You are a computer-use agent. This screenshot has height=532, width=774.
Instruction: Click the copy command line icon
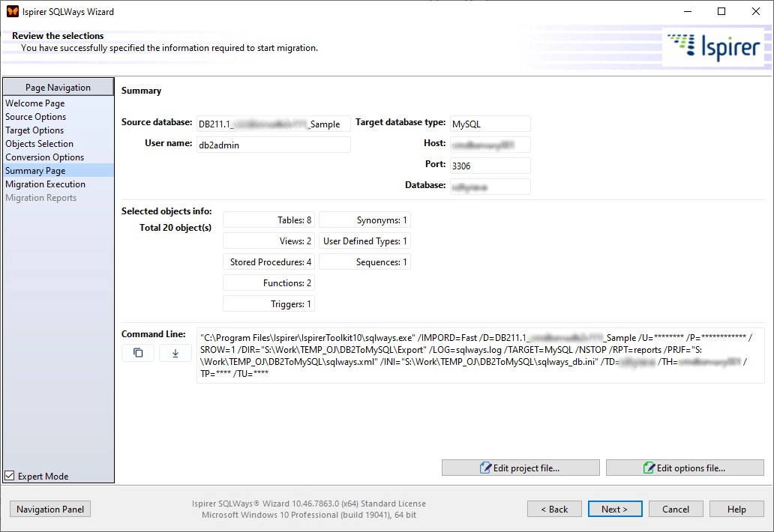[x=138, y=353]
